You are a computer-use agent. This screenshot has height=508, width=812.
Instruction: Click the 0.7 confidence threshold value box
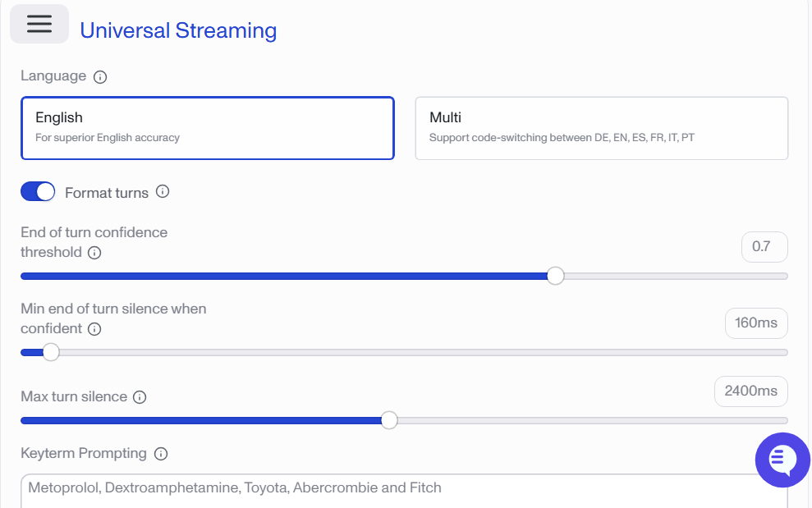tap(764, 246)
